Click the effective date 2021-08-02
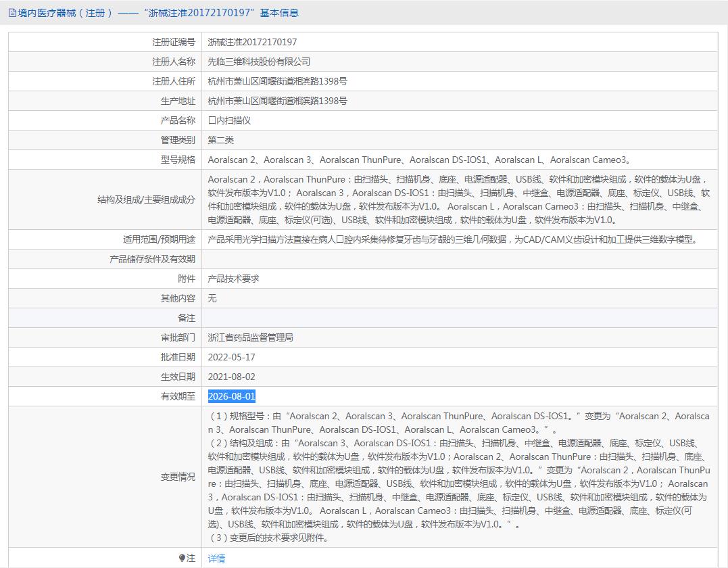This screenshot has height=568, width=728. pyautogui.click(x=231, y=377)
